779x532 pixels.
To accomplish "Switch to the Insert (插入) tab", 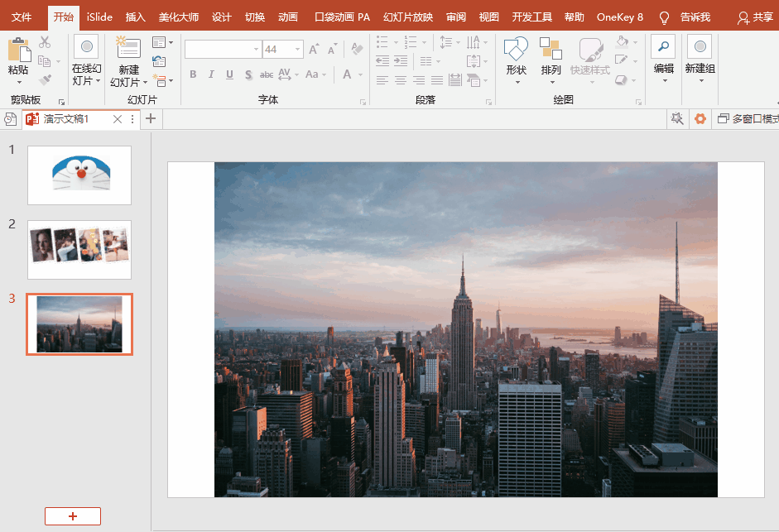I will [x=135, y=17].
